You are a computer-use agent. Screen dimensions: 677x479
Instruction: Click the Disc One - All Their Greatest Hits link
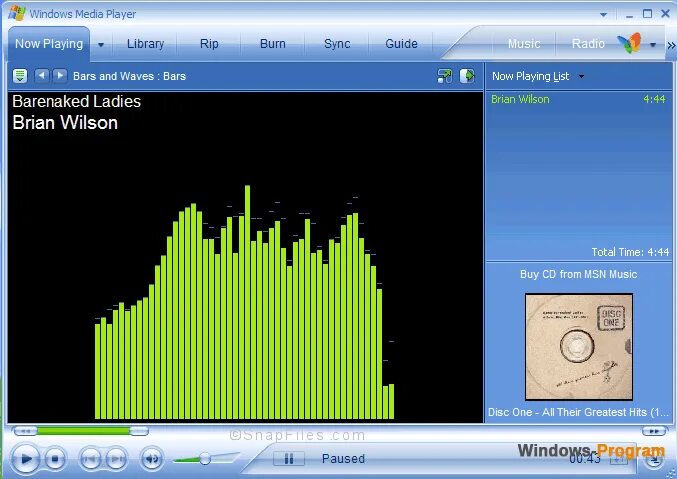click(578, 412)
